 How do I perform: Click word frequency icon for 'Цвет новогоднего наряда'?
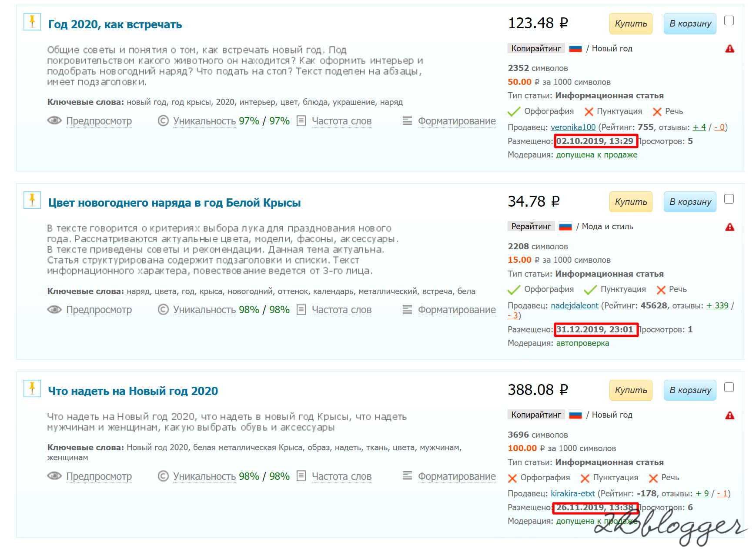tap(301, 309)
